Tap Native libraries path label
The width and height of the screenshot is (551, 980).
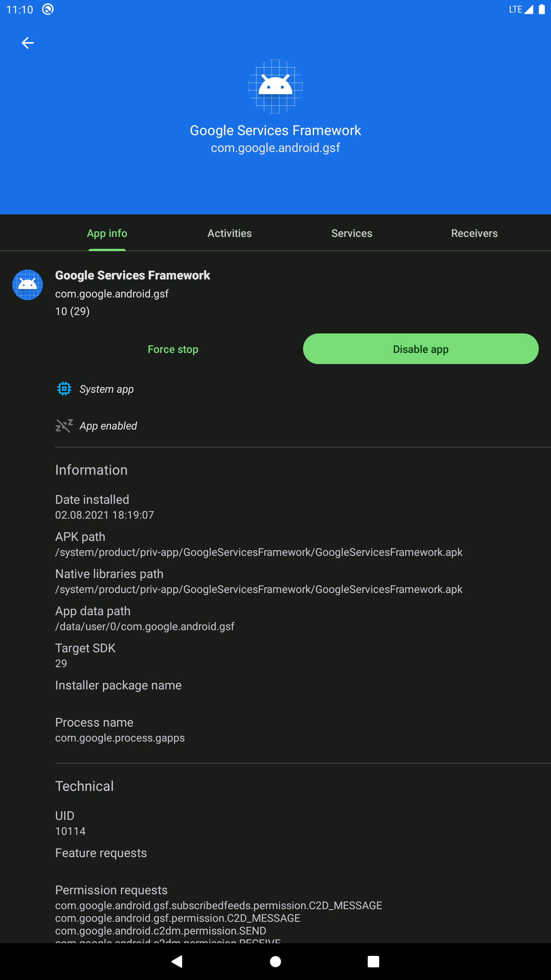point(109,574)
